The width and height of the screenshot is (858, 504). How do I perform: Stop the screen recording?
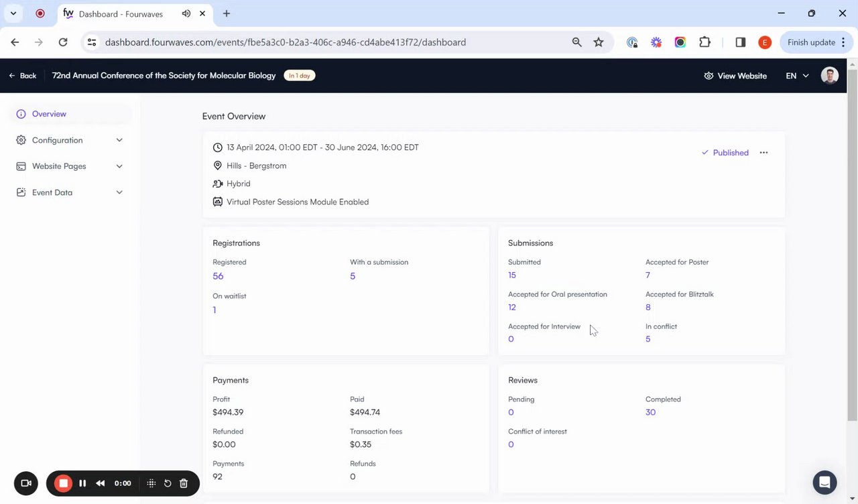[x=63, y=483]
